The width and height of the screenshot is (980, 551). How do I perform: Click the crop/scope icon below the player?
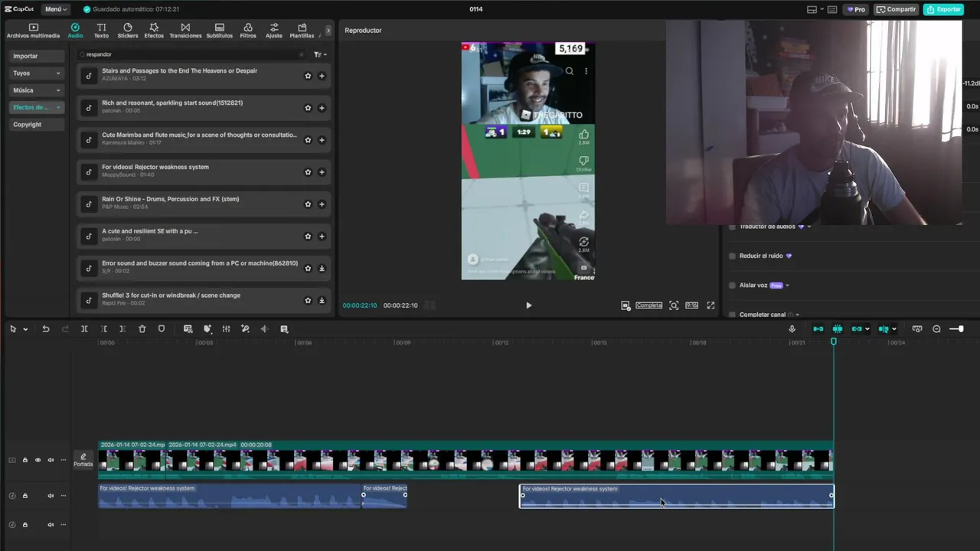tap(674, 305)
